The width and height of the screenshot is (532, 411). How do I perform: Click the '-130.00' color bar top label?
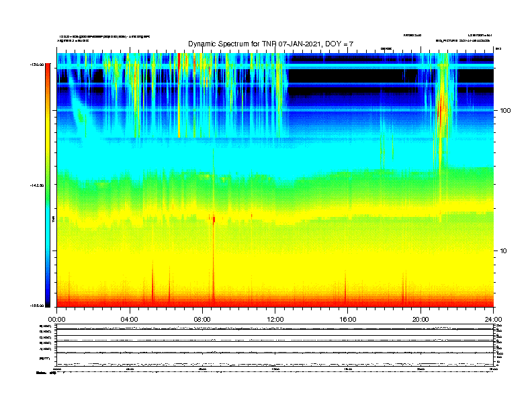point(37,64)
